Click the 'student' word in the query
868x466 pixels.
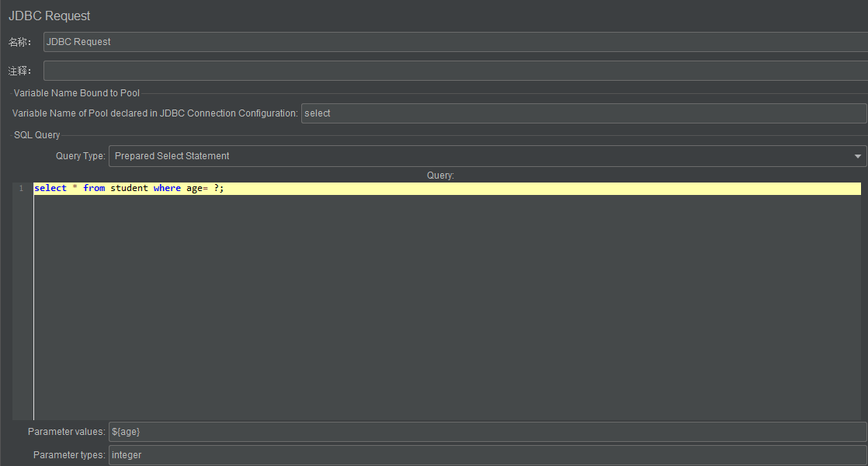(x=129, y=188)
